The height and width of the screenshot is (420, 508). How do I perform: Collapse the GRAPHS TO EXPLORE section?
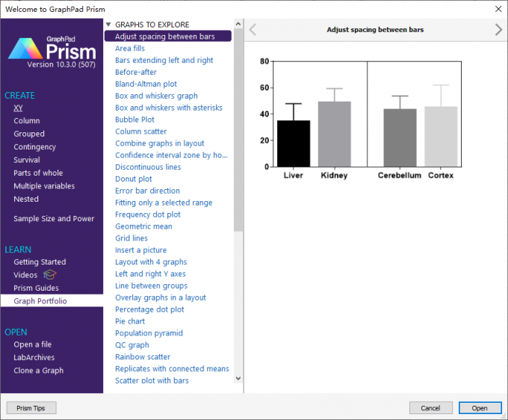point(108,25)
